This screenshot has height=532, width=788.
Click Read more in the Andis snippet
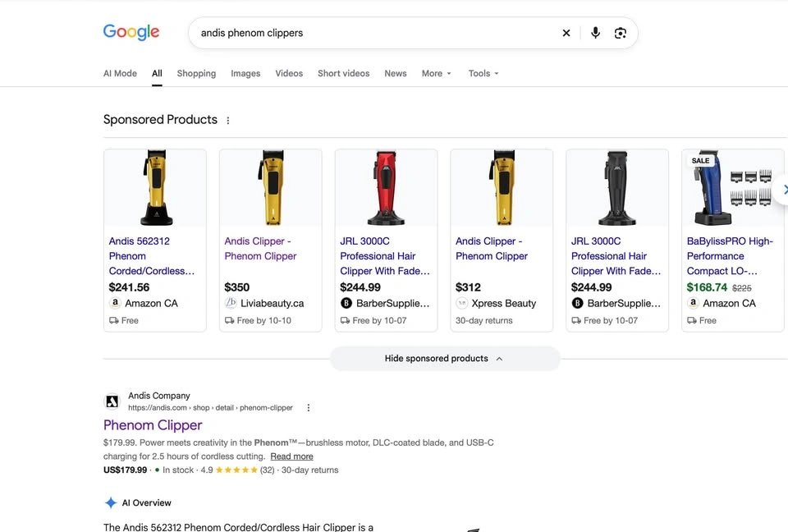[x=291, y=456]
